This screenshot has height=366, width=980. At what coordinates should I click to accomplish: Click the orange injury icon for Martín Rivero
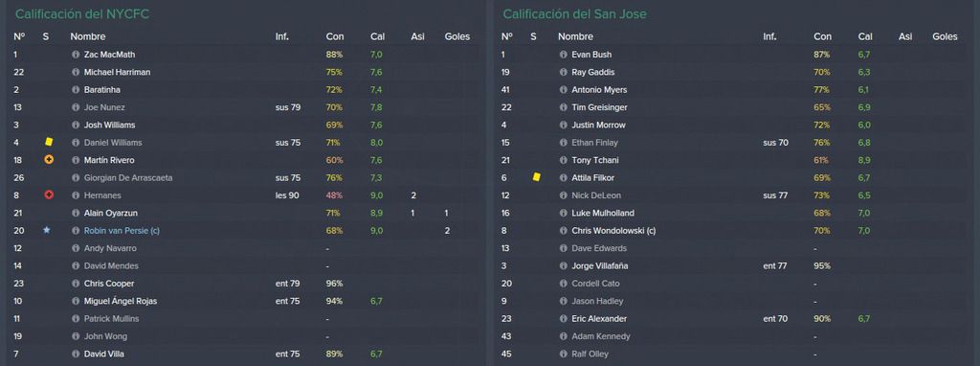[49, 160]
